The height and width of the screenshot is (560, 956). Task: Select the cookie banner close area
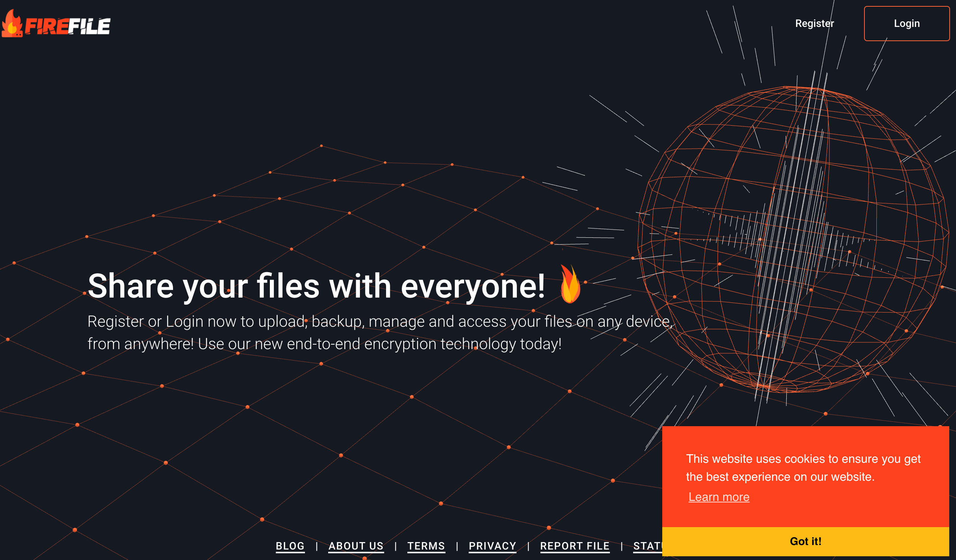pyautogui.click(x=806, y=541)
